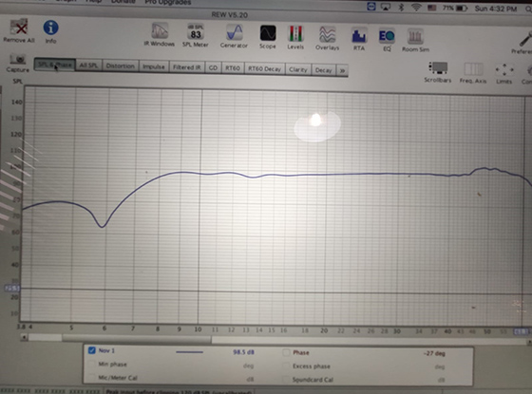Uncheck the Nov 1 trace checkbox
This screenshot has height=394, width=532.
pos(91,350)
